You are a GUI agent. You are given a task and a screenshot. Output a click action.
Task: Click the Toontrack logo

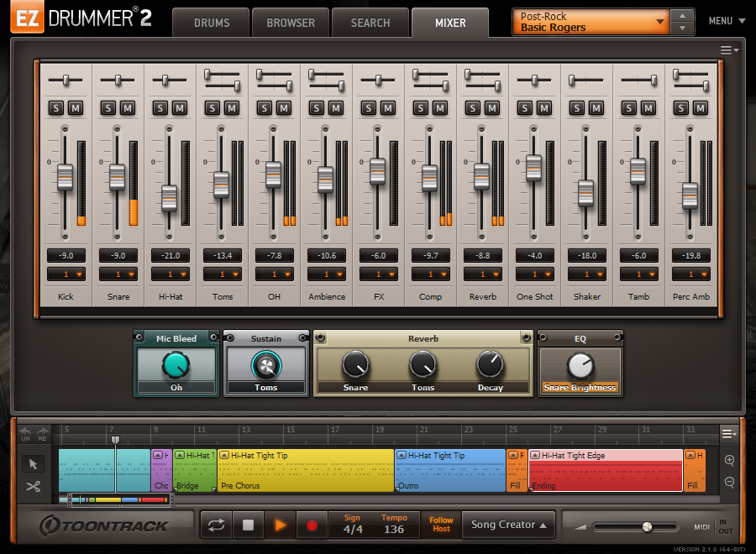103,525
